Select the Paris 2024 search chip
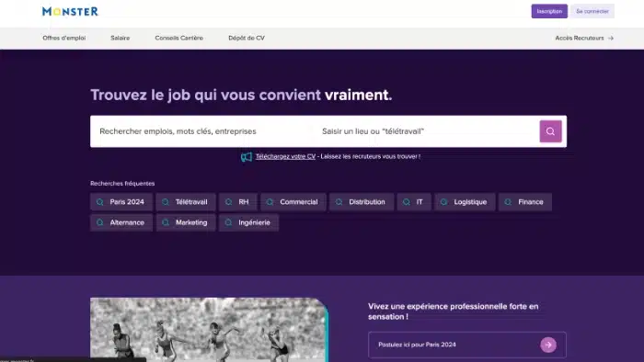 [121, 202]
